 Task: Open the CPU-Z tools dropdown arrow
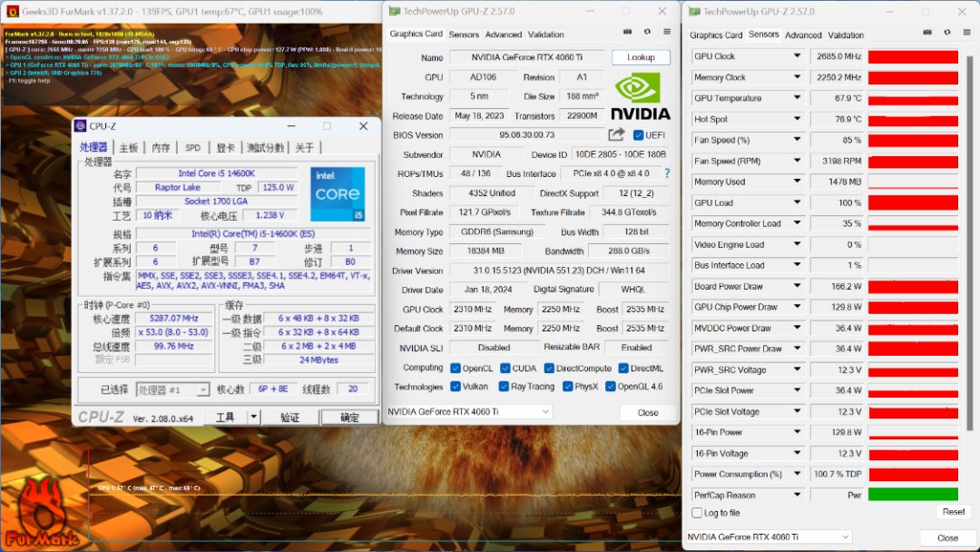coord(253,417)
